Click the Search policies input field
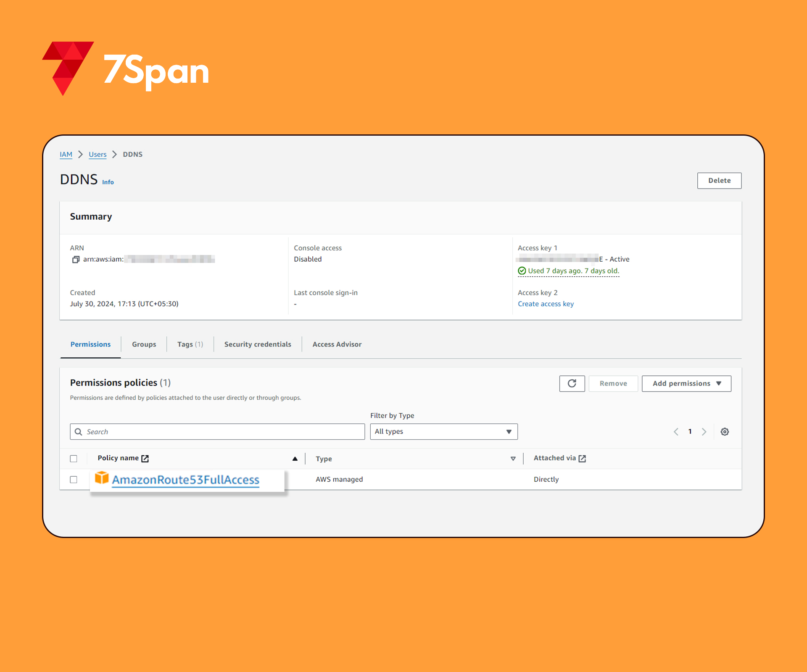 click(x=218, y=431)
